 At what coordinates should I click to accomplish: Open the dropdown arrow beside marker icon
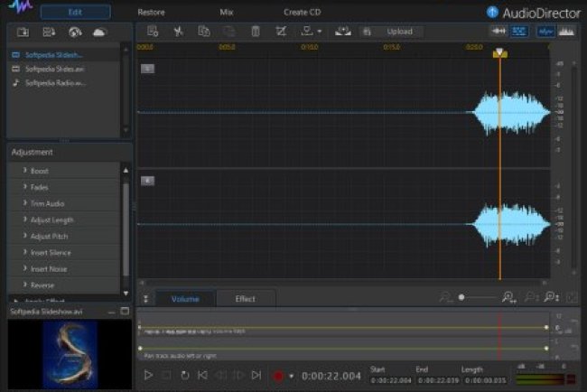coord(320,32)
